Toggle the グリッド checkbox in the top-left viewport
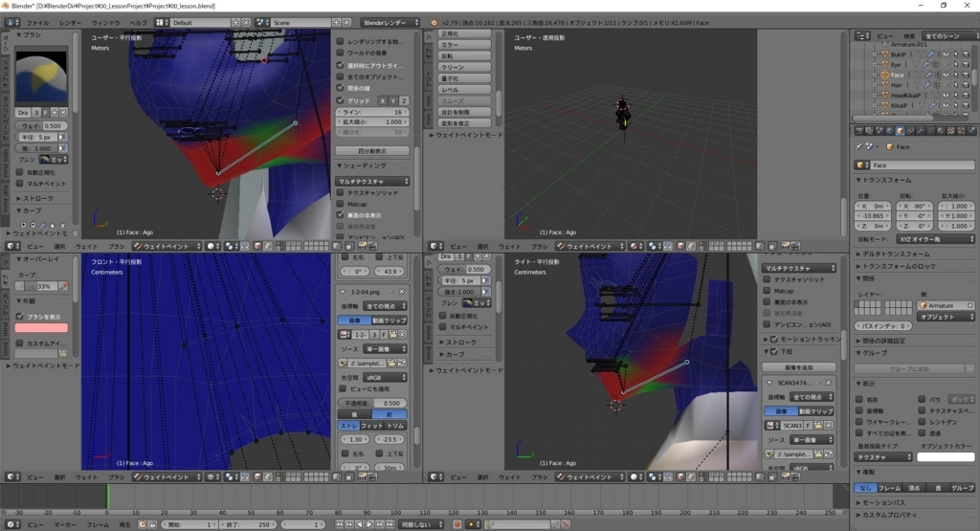 pos(340,100)
